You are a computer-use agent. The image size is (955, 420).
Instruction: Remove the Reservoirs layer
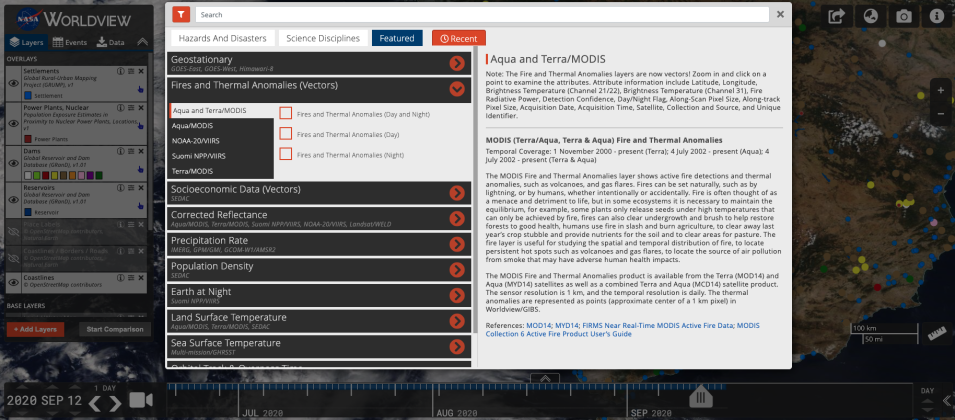point(141,188)
